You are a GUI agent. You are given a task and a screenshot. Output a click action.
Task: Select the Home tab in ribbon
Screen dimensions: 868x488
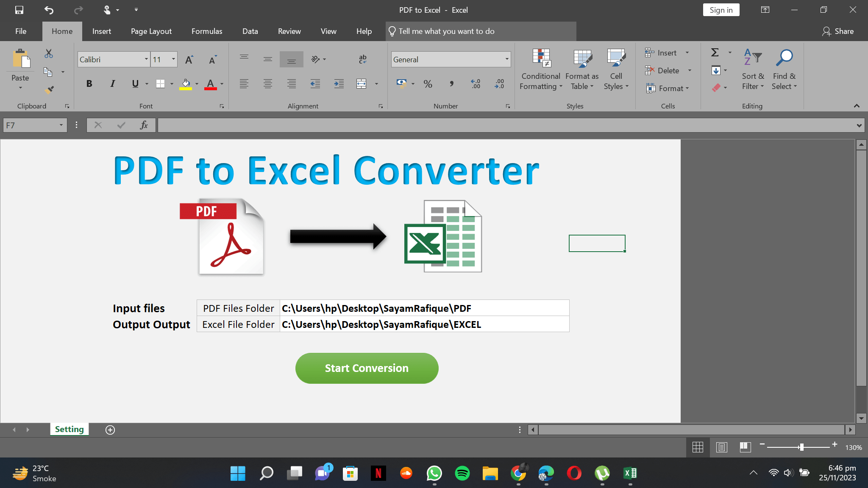click(x=62, y=31)
